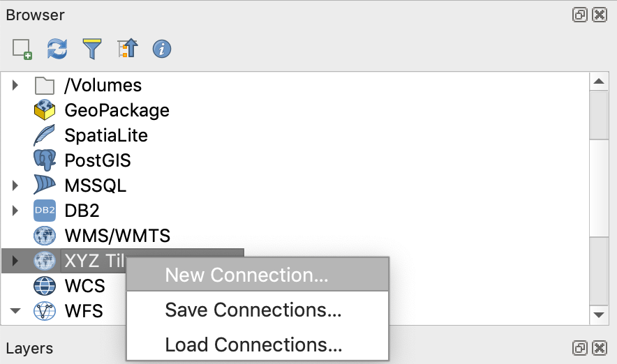Refresh the Browser panel
The height and width of the screenshot is (364, 617).
57,49
